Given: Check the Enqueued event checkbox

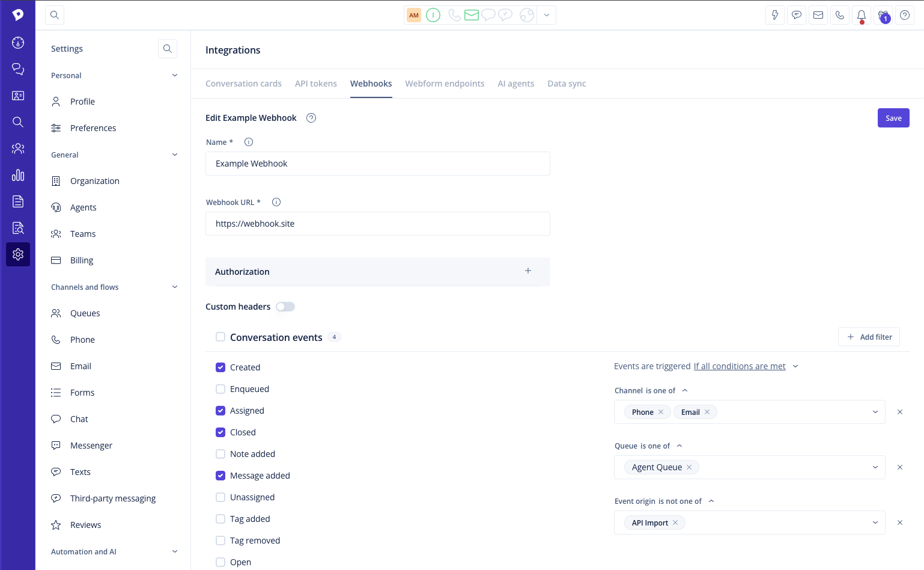Looking at the screenshot, I should [x=220, y=389].
